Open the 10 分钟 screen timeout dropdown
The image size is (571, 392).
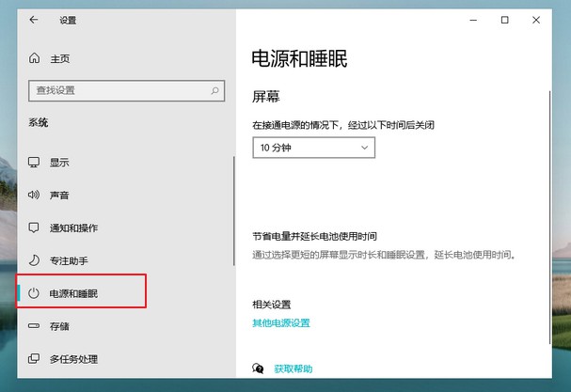click(x=313, y=148)
